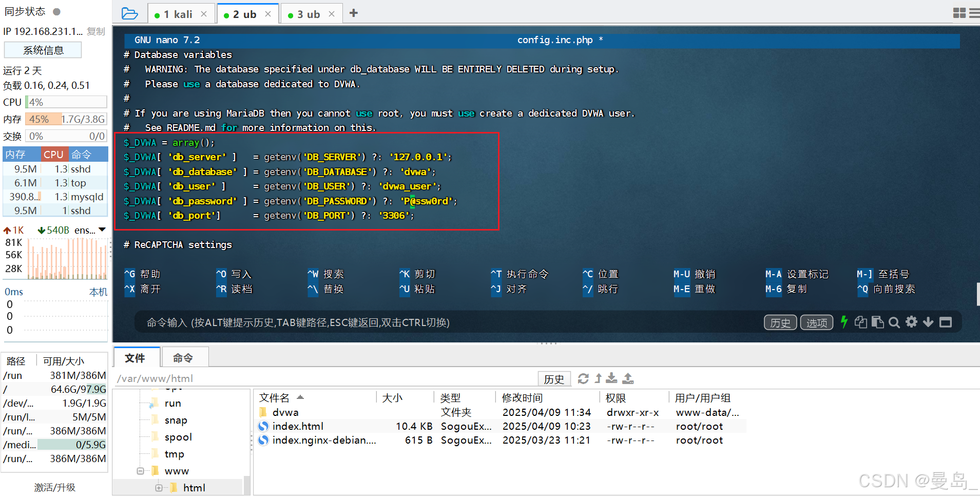Screen dimensions: 980x497
Task: Close the 1 kali tab
Action: pyautogui.click(x=204, y=14)
